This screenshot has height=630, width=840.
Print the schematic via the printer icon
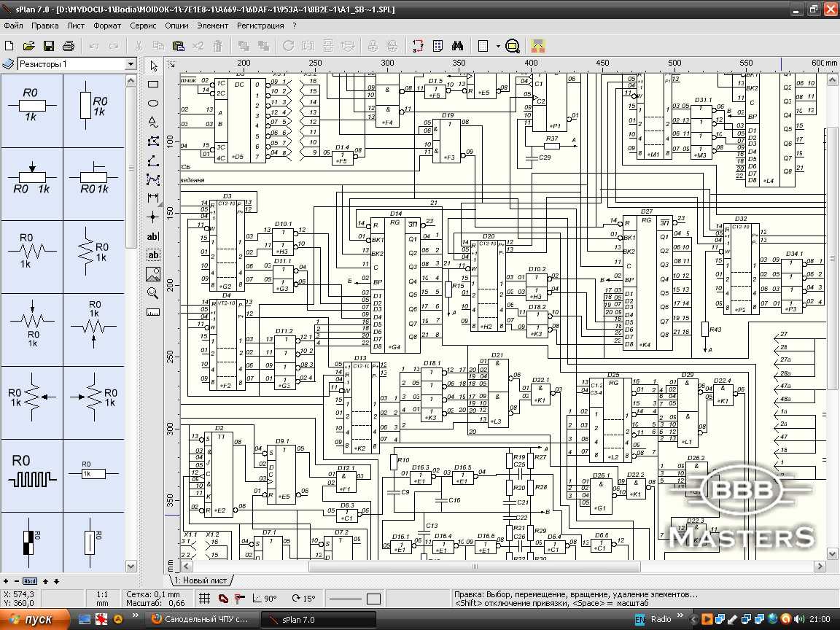click(x=69, y=46)
